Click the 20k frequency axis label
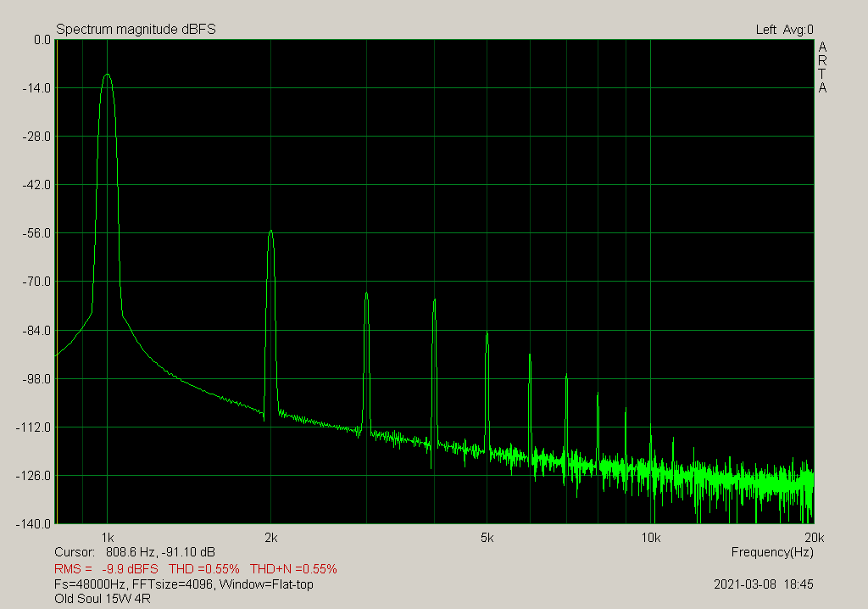The width and height of the screenshot is (868, 609). (815, 538)
